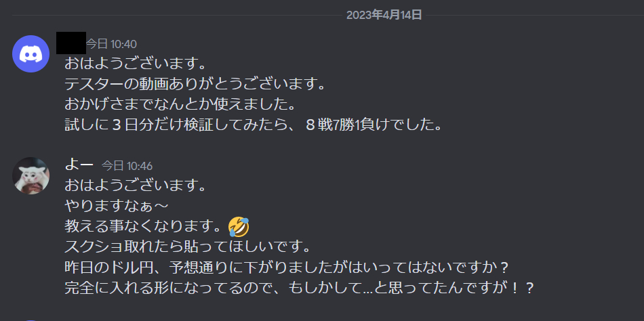
Task: Click the divider line left of the date
Action: [177, 15]
